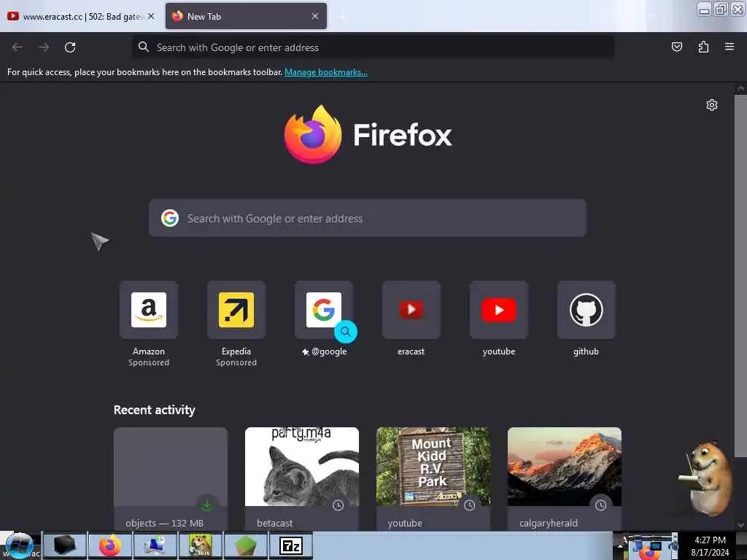
Task: Click the magnifier icon in the address bar
Action: (144, 47)
